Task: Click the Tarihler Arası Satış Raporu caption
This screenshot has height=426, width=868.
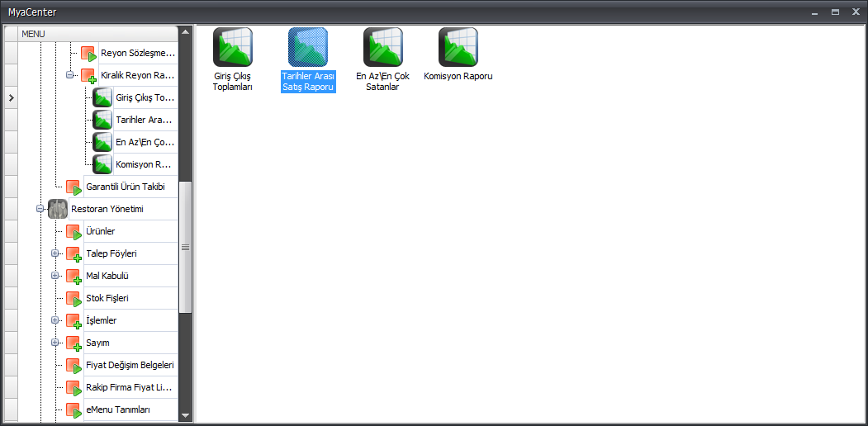Action: pyautogui.click(x=308, y=82)
